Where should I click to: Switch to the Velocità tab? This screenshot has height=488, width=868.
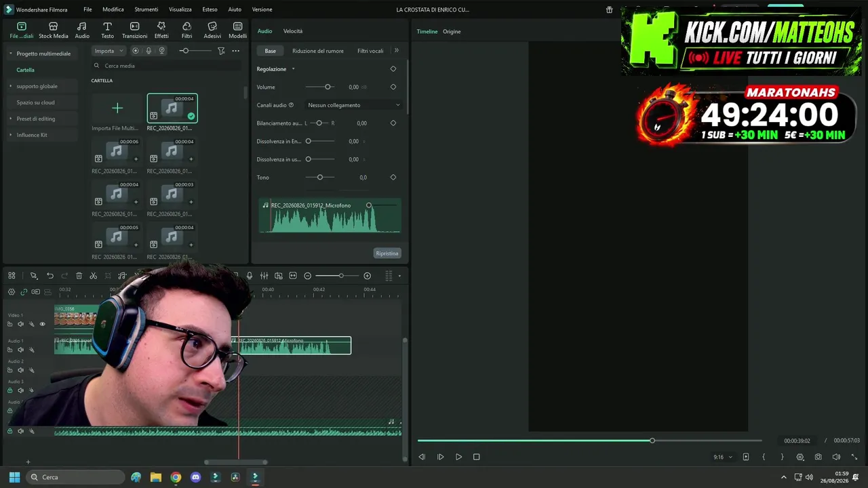[293, 31]
